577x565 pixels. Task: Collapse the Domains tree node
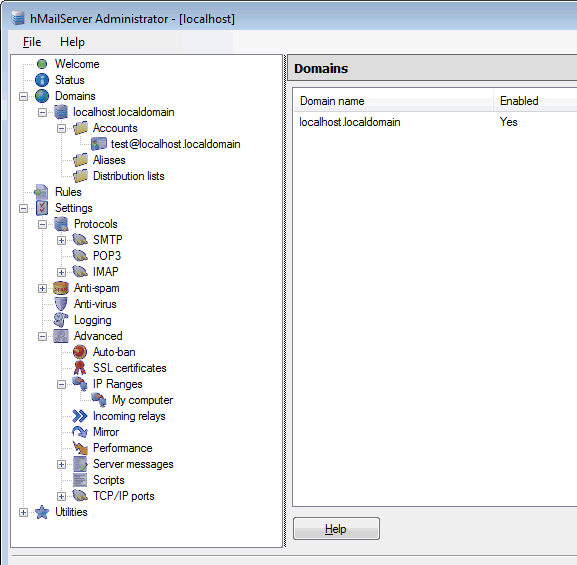[23, 96]
